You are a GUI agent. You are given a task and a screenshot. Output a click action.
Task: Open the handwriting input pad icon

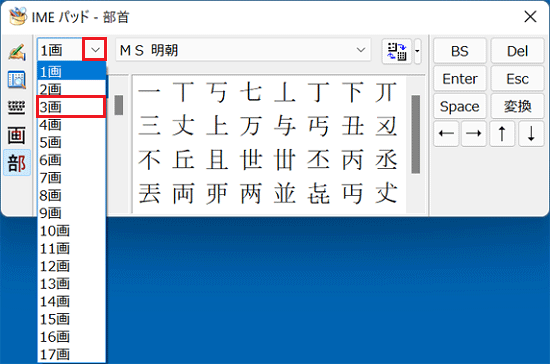[x=17, y=52]
